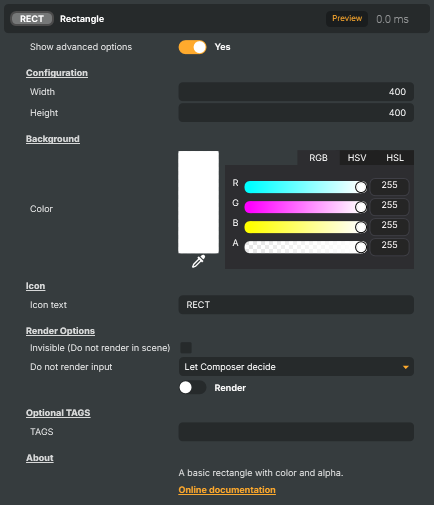Switch to the HSV color tab
This screenshot has height=505, width=434.
click(357, 158)
